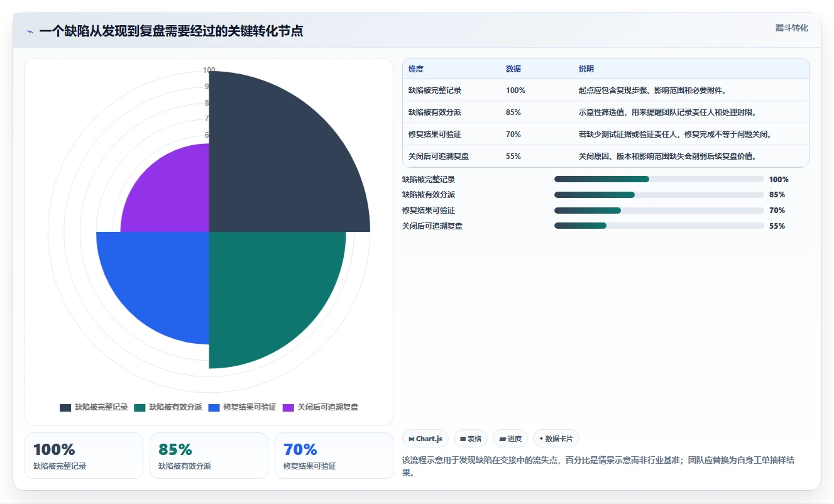The image size is (834, 504).
Task: Select the 表格 chip
Action: 471,439
